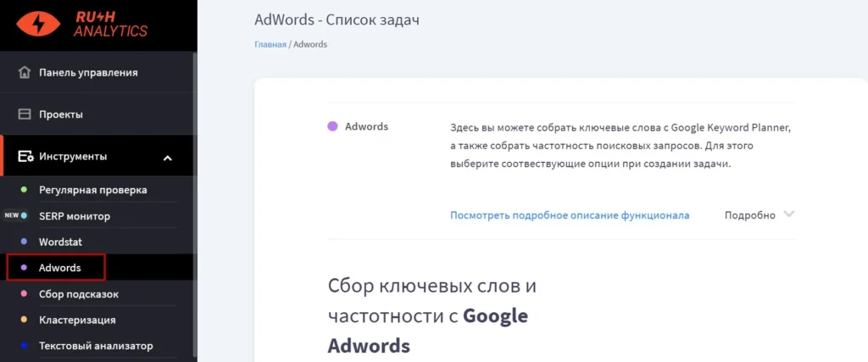Select Инструменты sidebar section
The image size is (868, 362).
tap(73, 157)
